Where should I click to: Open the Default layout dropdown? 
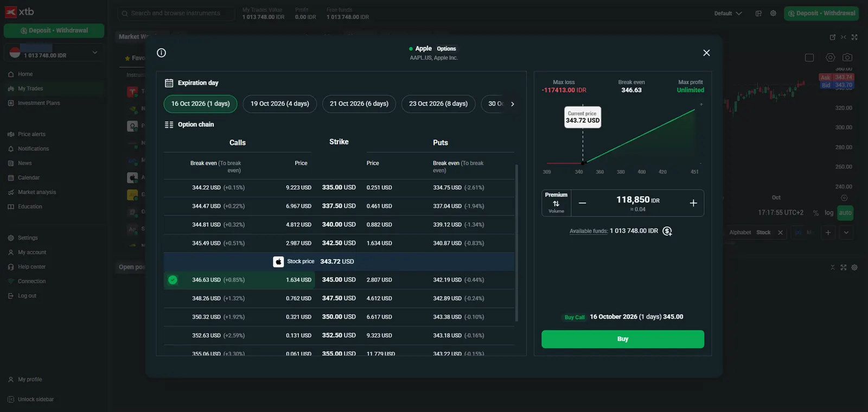pyautogui.click(x=728, y=14)
